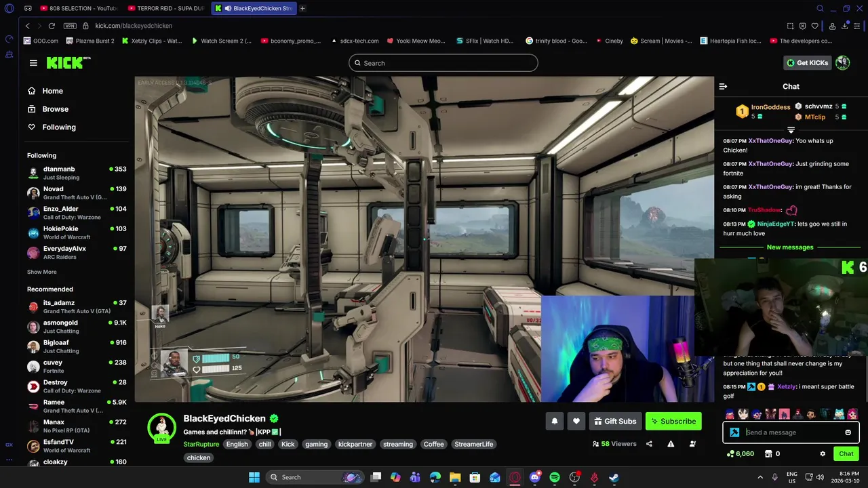Click the chat identity hammer badge icon
The image size is (868, 488).
[734, 432]
